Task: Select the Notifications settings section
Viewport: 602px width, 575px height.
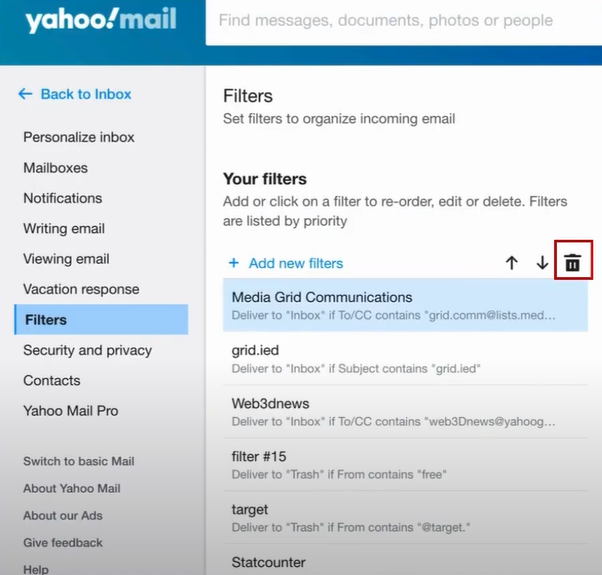Action: [63, 198]
